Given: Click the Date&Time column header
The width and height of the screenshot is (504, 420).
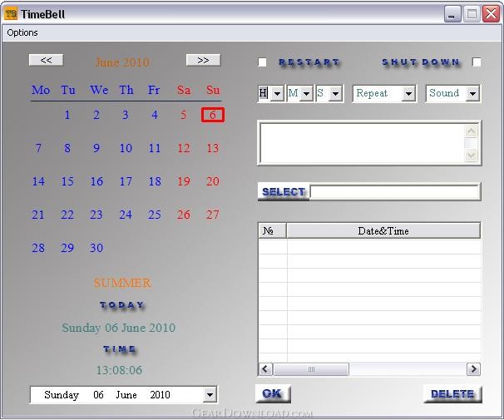Looking at the screenshot, I should click(383, 230).
